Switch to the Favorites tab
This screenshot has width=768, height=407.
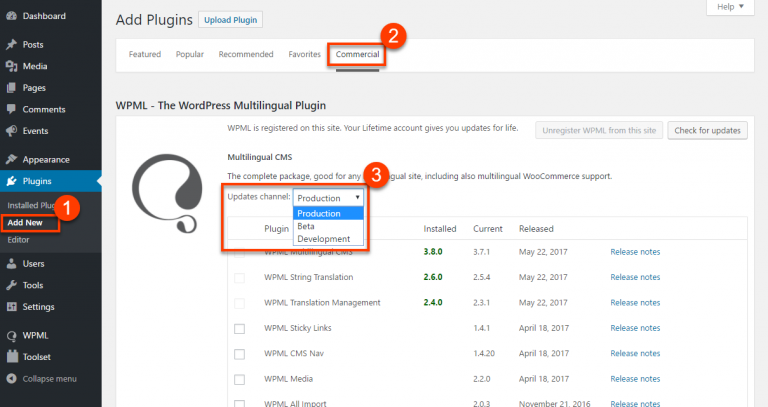pos(304,54)
